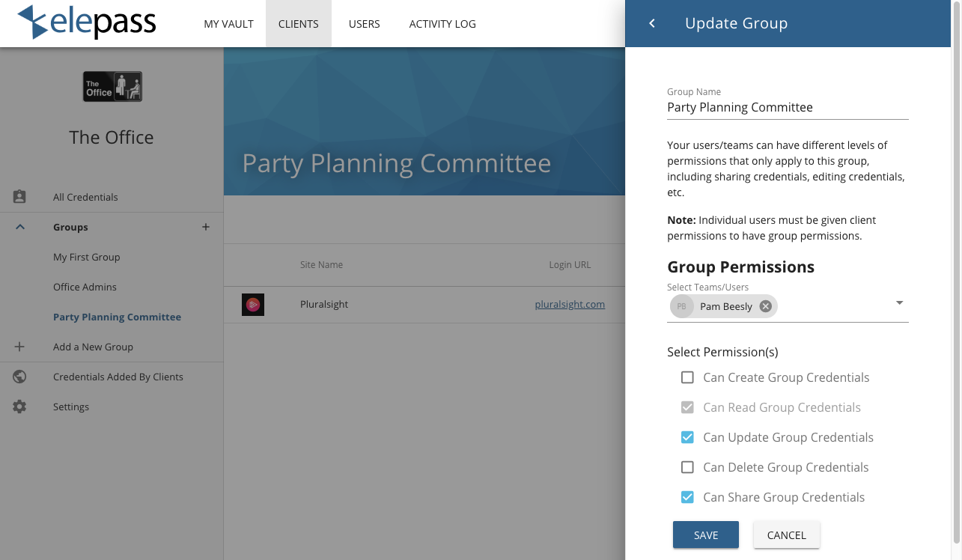Open the ACTIVITY LOG tab
The height and width of the screenshot is (560, 962).
click(x=442, y=23)
